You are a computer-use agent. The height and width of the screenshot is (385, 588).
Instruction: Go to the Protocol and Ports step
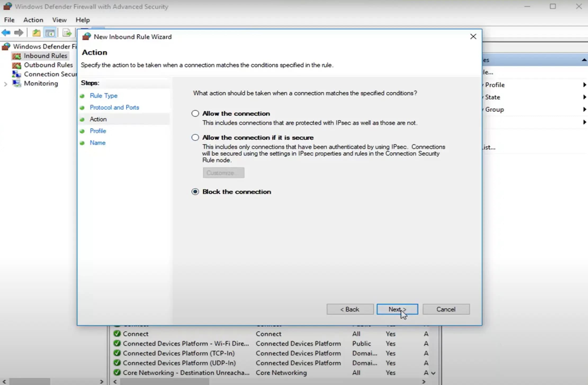pos(114,107)
